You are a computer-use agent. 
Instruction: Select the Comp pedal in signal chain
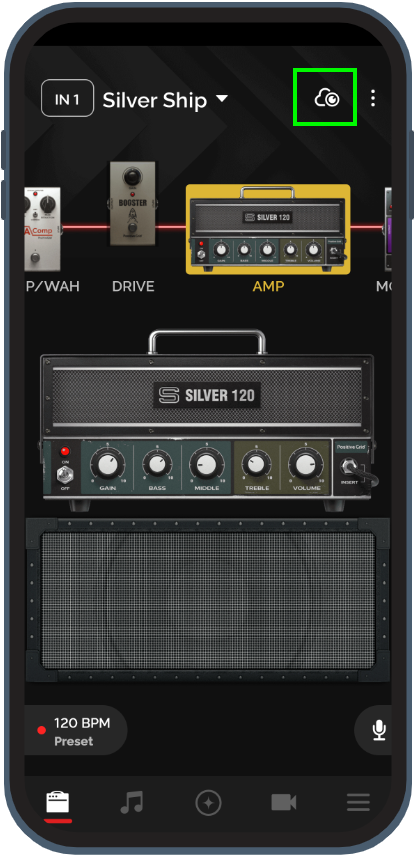pyautogui.click(x=43, y=228)
